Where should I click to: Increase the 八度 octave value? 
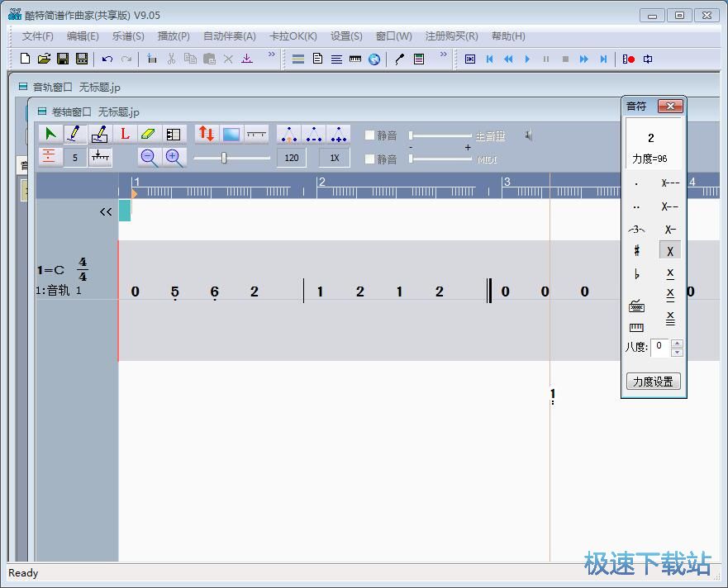point(678,343)
